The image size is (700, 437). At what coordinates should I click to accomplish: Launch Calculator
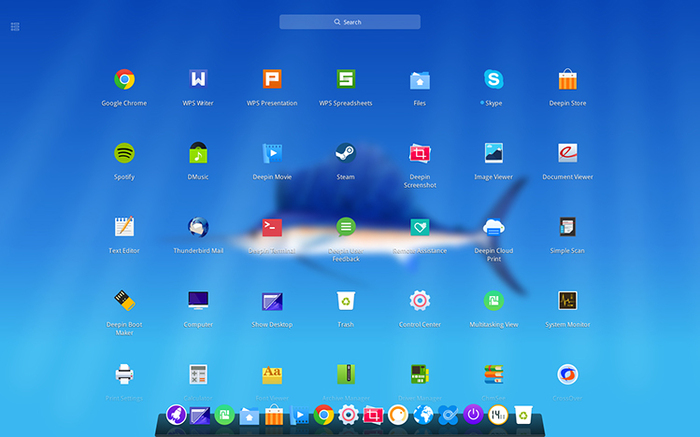point(198,374)
